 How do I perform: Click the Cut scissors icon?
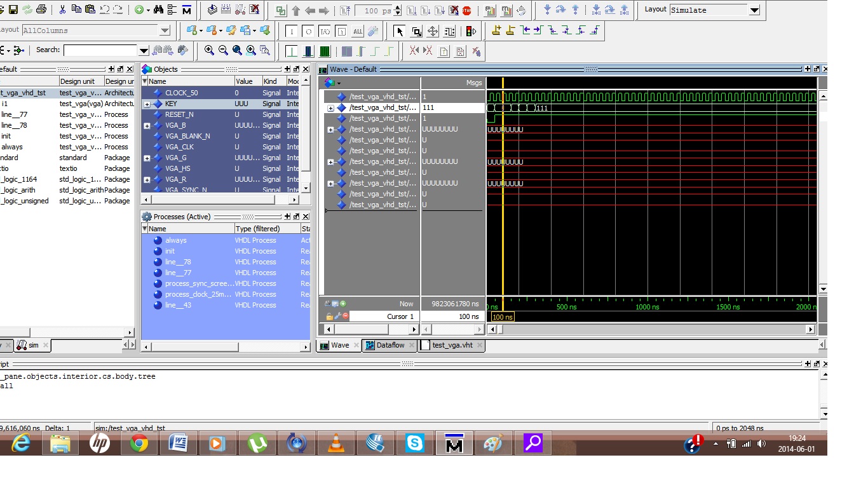pyautogui.click(x=62, y=10)
